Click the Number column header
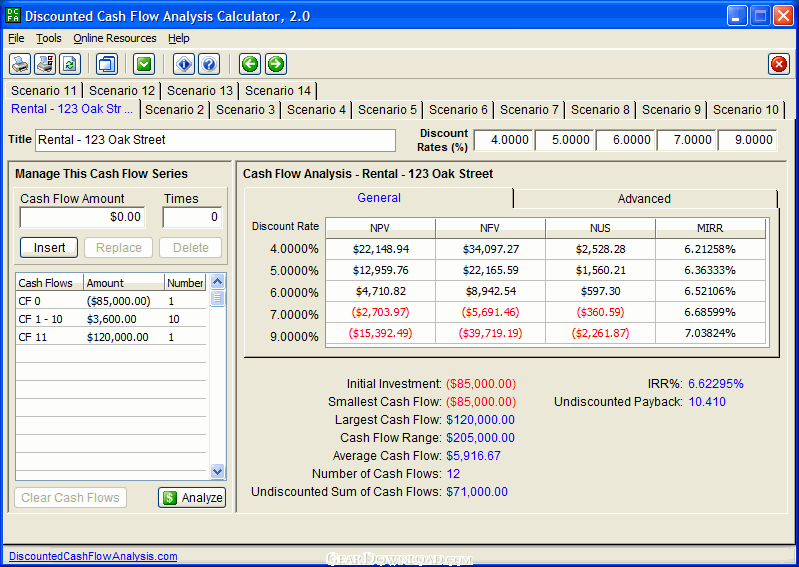The height and width of the screenshot is (567, 799). (x=185, y=283)
